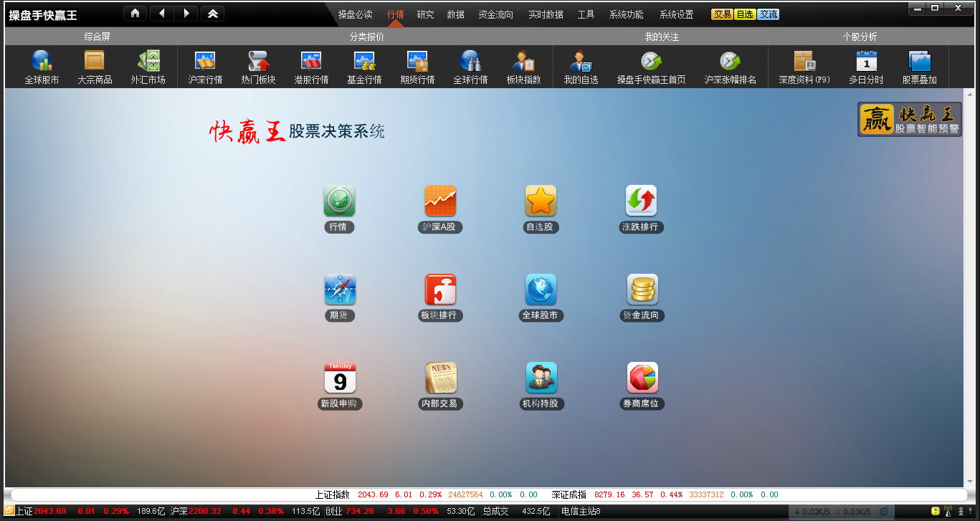This screenshot has height=521, width=980.
Task: Open 全球行情 global quotes
Action: (x=470, y=67)
